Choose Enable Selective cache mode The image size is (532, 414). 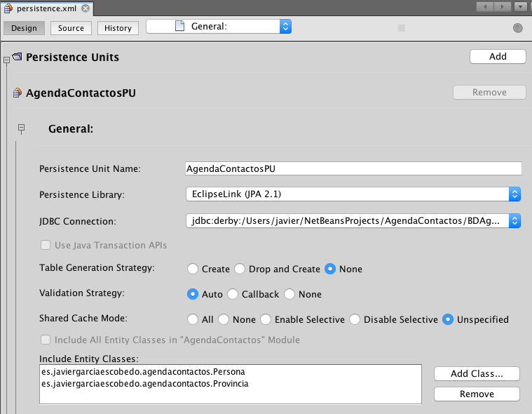266,319
